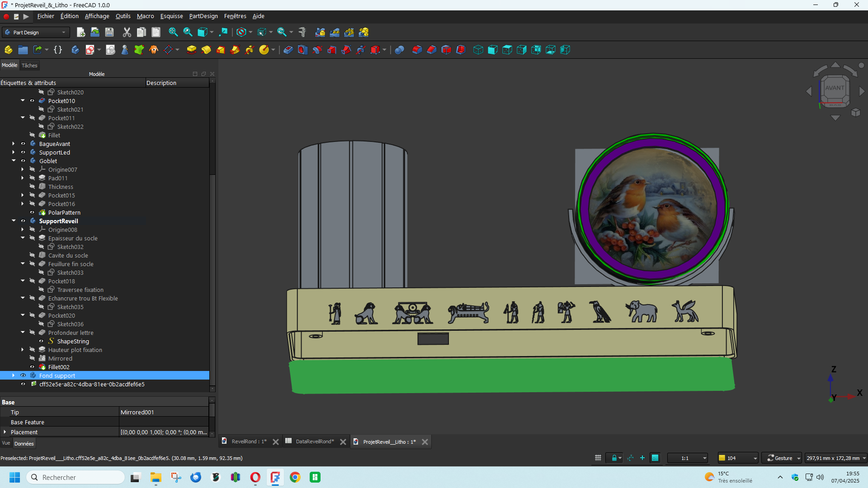Click the Fit All zoom icon
The width and height of the screenshot is (868, 488).
(x=173, y=32)
